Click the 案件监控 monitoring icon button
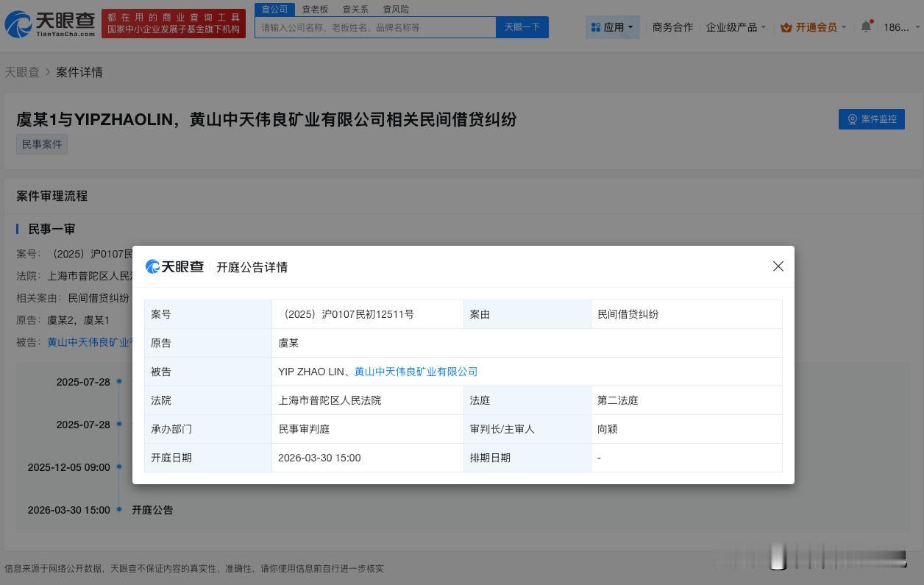Screen dimensions: 924x585 853,118
